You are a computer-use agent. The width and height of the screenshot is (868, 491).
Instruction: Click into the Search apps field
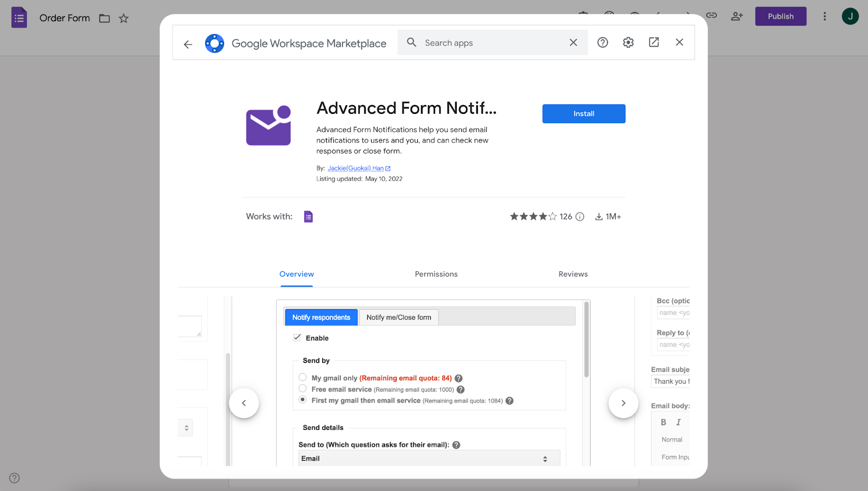pos(494,43)
